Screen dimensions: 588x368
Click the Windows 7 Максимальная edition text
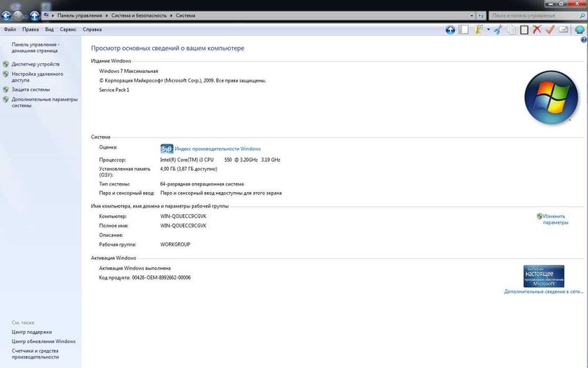pos(128,71)
